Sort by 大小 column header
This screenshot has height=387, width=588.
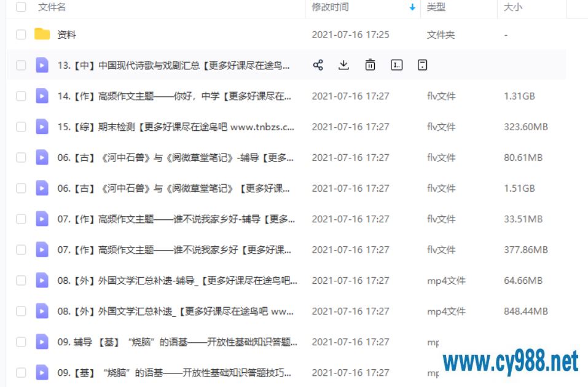pos(512,7)
